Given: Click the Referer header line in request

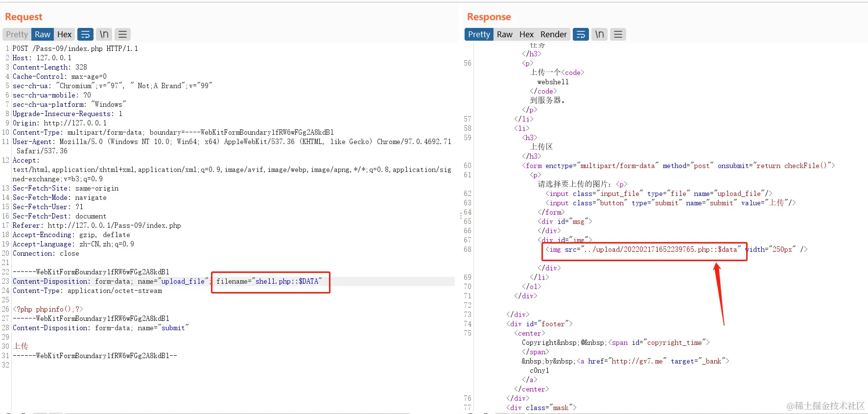Looking at the screenshot, I should [x=97, y=225].
